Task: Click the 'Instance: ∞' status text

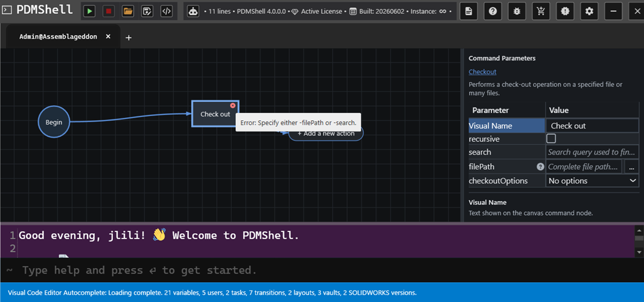Action: [427, 11]
